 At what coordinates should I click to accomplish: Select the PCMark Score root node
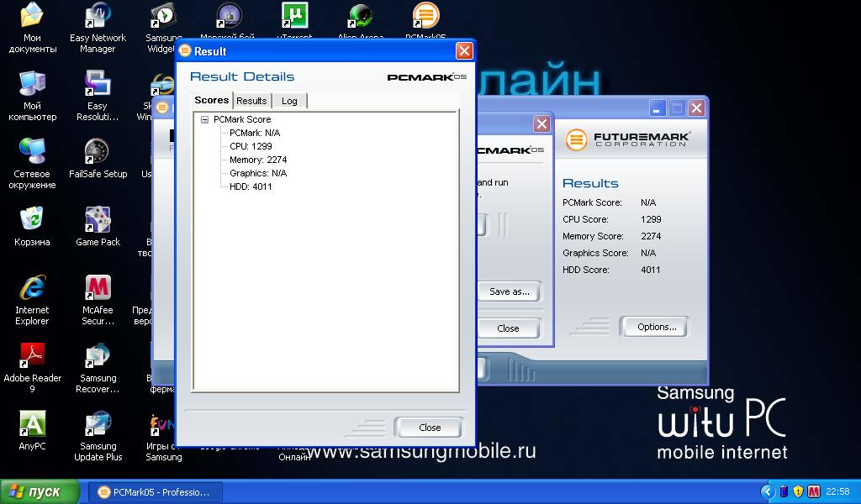point(242,119)
